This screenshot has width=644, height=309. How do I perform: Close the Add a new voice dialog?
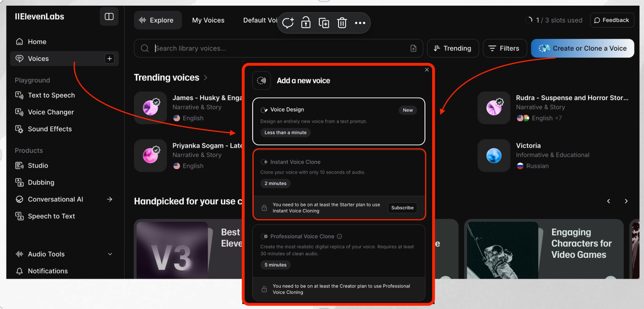(427, 70)
